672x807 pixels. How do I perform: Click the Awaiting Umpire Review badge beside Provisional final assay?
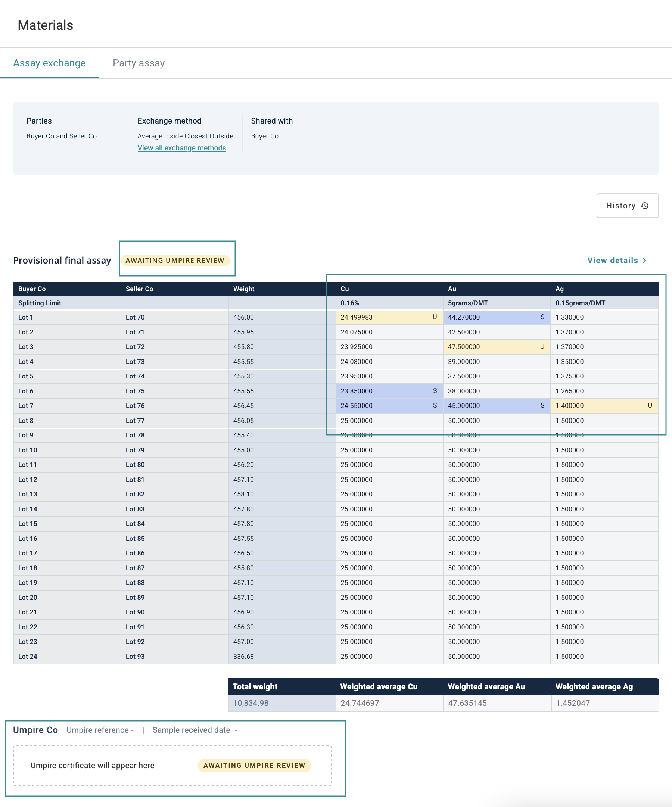pyautogui.click(x=175, y=261)
